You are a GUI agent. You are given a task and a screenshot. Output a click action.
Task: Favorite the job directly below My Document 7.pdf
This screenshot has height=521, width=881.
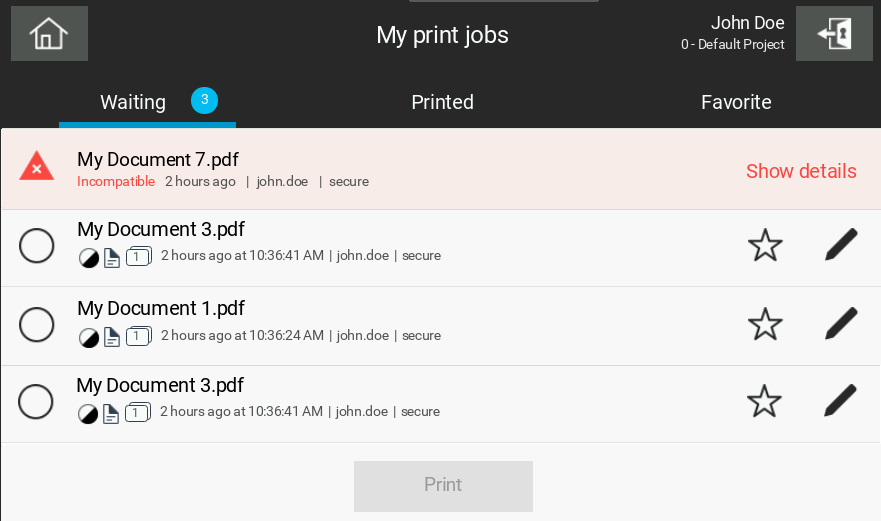tap(765, 245)
